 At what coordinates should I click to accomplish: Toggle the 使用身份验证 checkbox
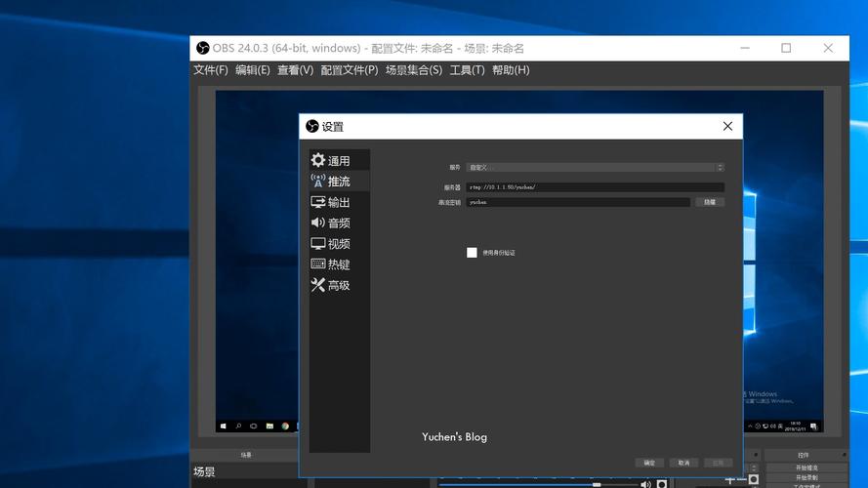tap(472, 253)
